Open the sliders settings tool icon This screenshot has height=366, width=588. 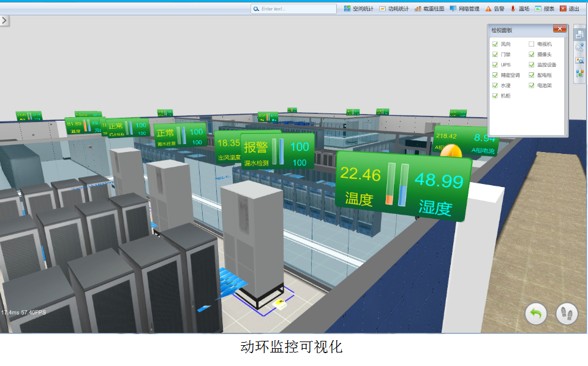[x=579, y=74]
